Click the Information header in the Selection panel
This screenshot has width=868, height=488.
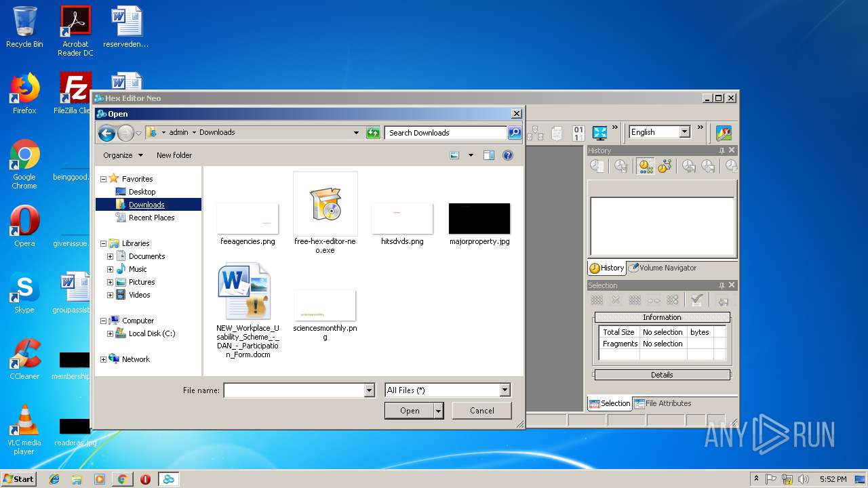coord(662,317)
